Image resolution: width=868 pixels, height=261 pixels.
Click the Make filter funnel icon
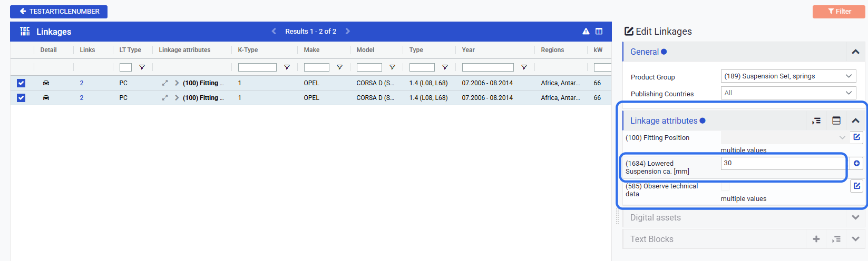coord(339,67)
